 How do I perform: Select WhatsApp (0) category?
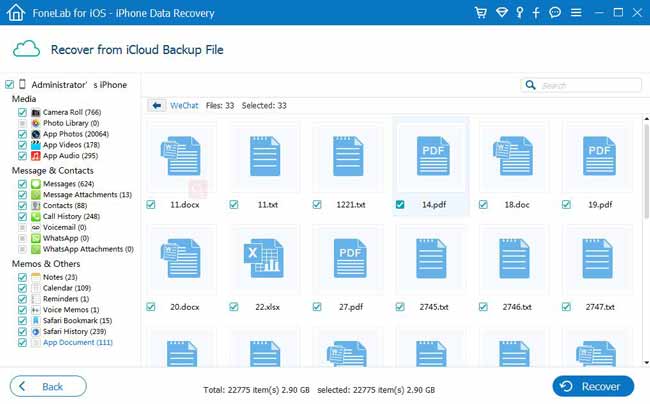tap(66, 238)
